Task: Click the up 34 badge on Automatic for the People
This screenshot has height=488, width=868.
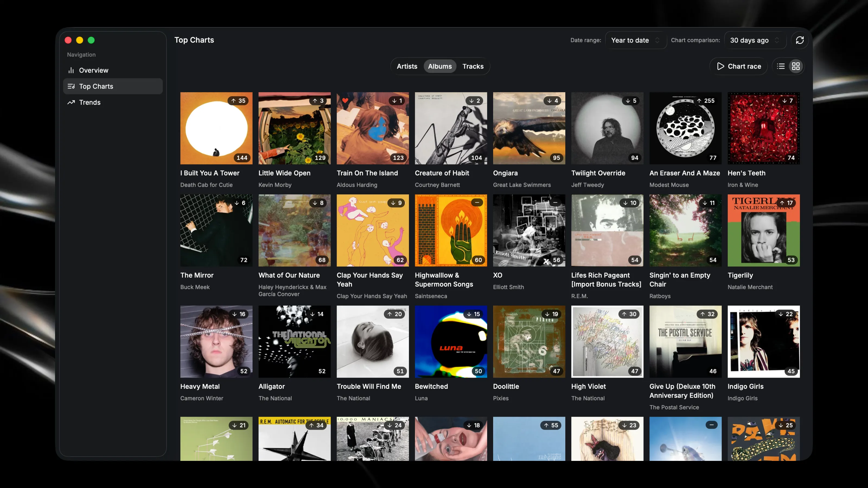Action: (316, 425)
